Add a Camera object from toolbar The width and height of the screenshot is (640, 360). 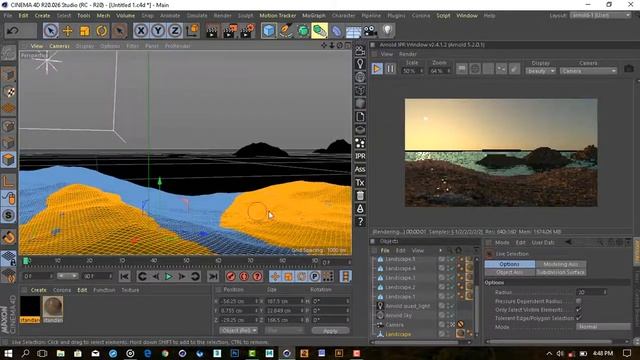pos(370,31)
